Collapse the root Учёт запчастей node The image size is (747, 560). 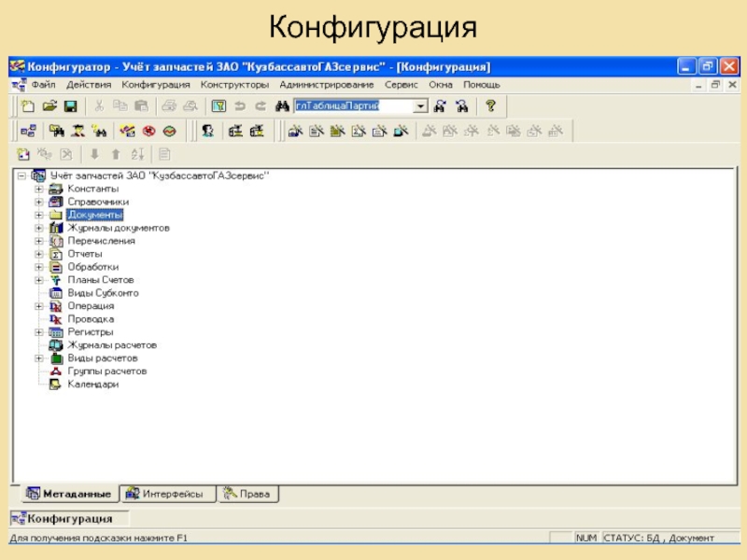click(21, 175)
